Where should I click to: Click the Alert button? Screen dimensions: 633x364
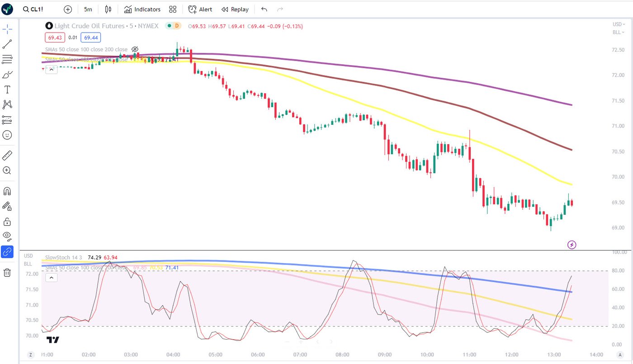pyautogui.click(x=200, y=9)
